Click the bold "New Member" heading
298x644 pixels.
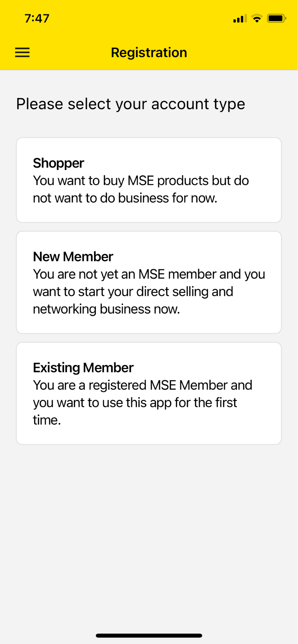[73, 257]
